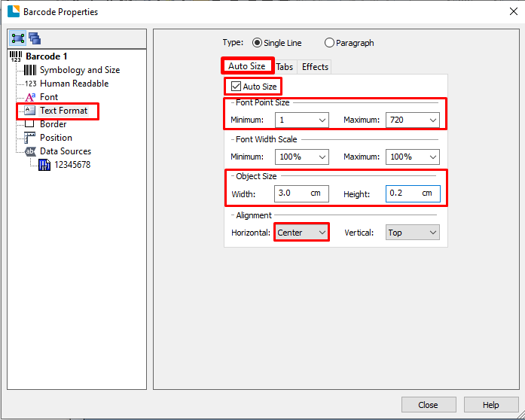
Task: Click the 12345678 embedded data icon
Action: tap(44, 165)
